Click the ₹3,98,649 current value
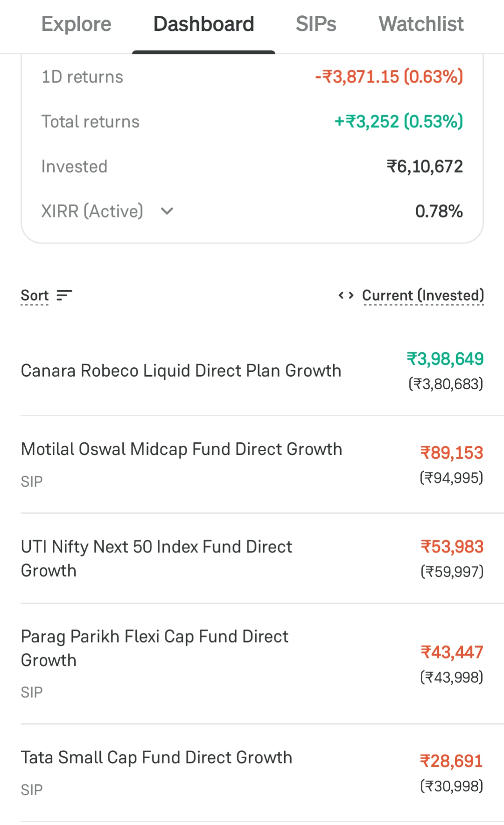This screenshot has height=825, width=504. click(445, 359)
